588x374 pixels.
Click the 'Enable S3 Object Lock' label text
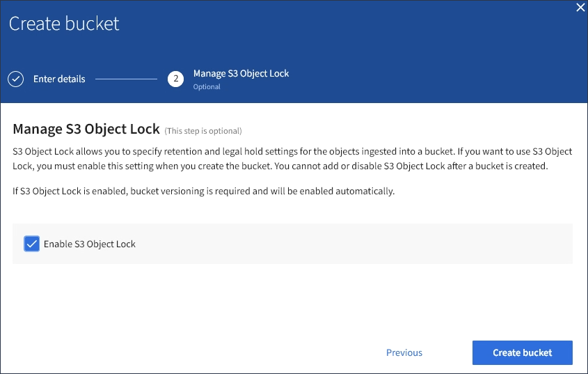coord(89,244)
